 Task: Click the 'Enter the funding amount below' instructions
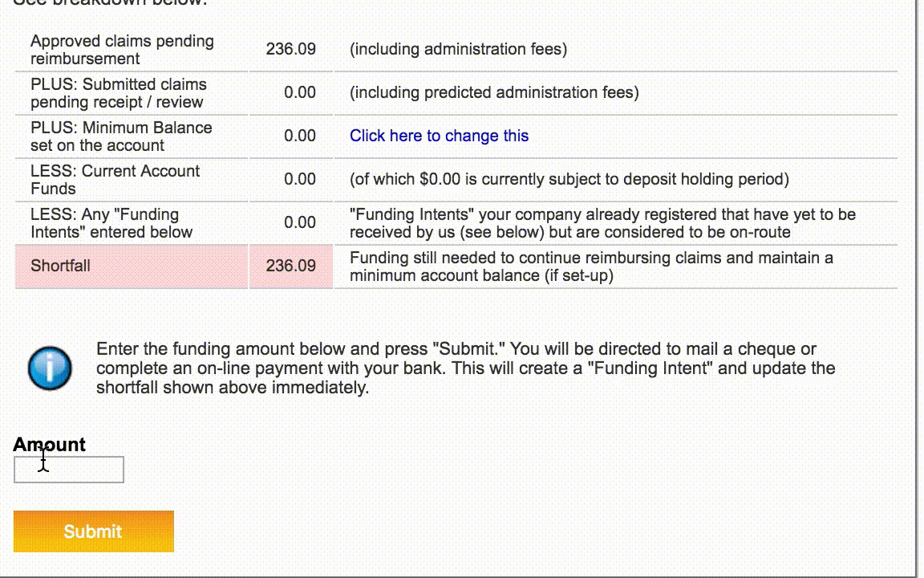pos(465,368)
